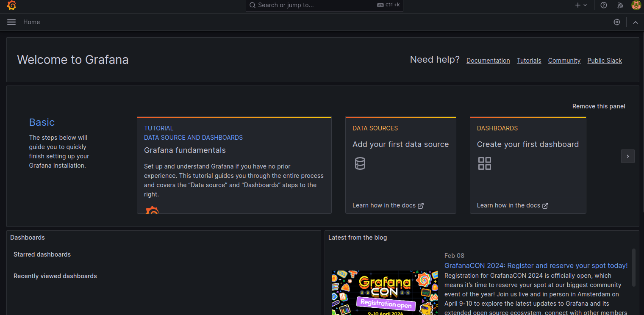Open the hamburger navigation menu

point(11,22)
